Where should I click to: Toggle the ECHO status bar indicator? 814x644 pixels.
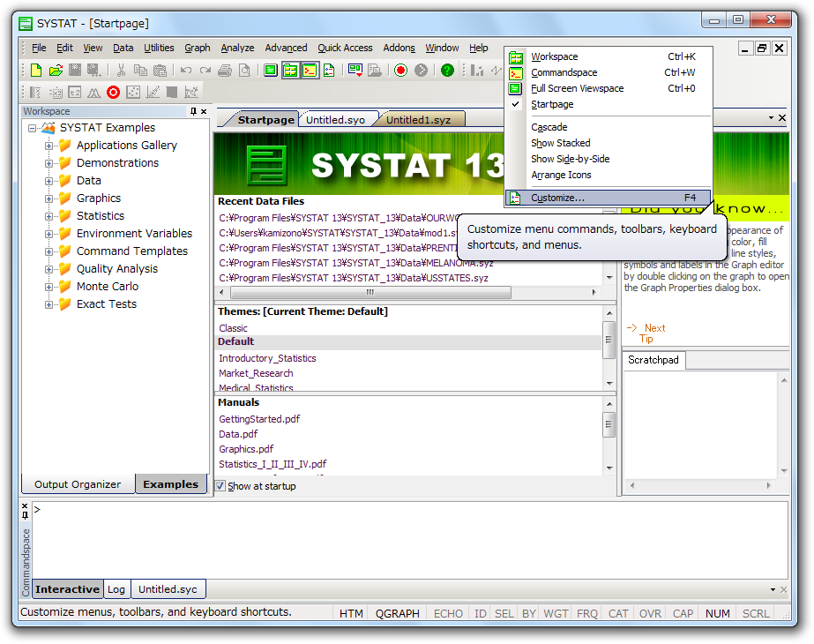coord(448,613)
